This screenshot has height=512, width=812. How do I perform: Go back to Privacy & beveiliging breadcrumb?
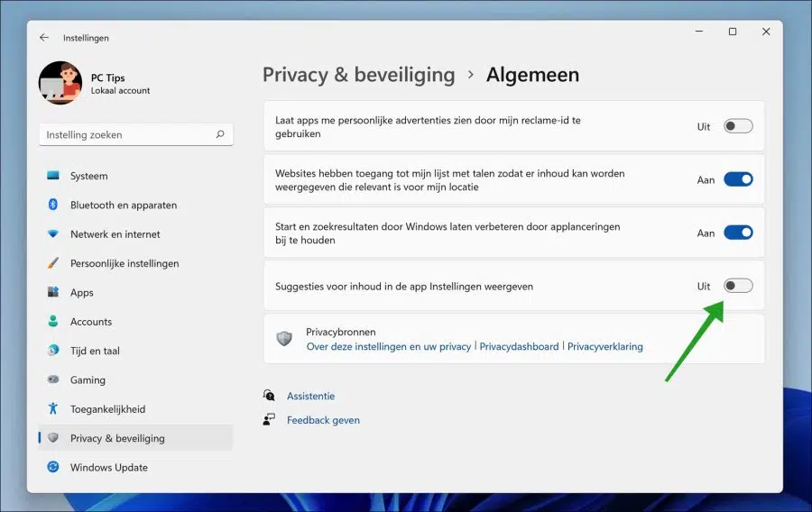[x=358, y=75]
